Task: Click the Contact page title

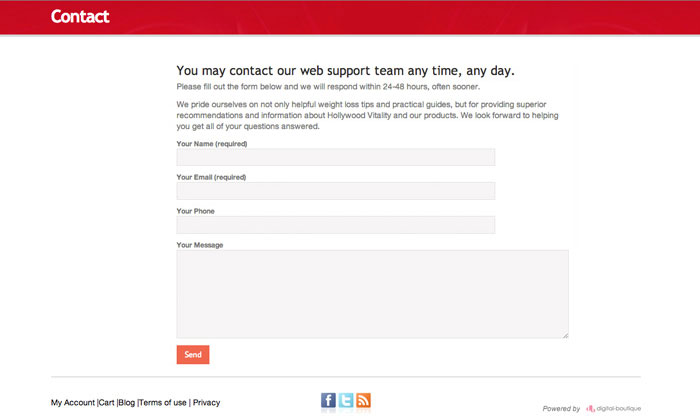Action: 80,16
